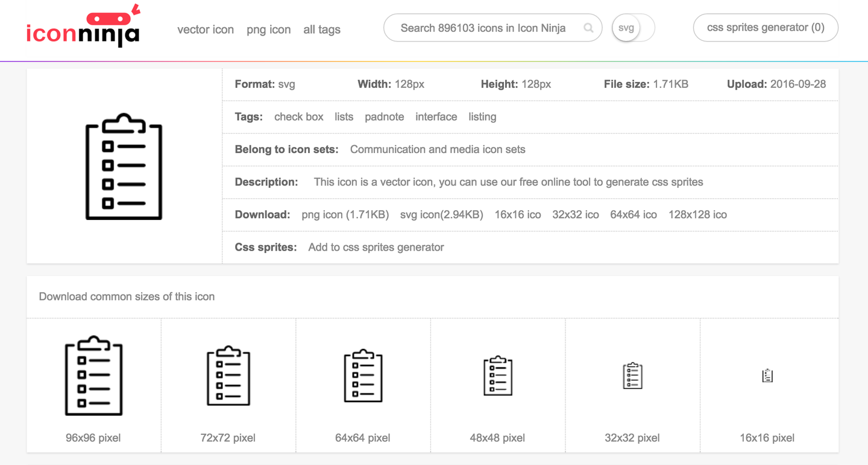Click the "check box" tag
Image resolution: width=868 pixels, height=465 pixels.
(x=299, y=117)
